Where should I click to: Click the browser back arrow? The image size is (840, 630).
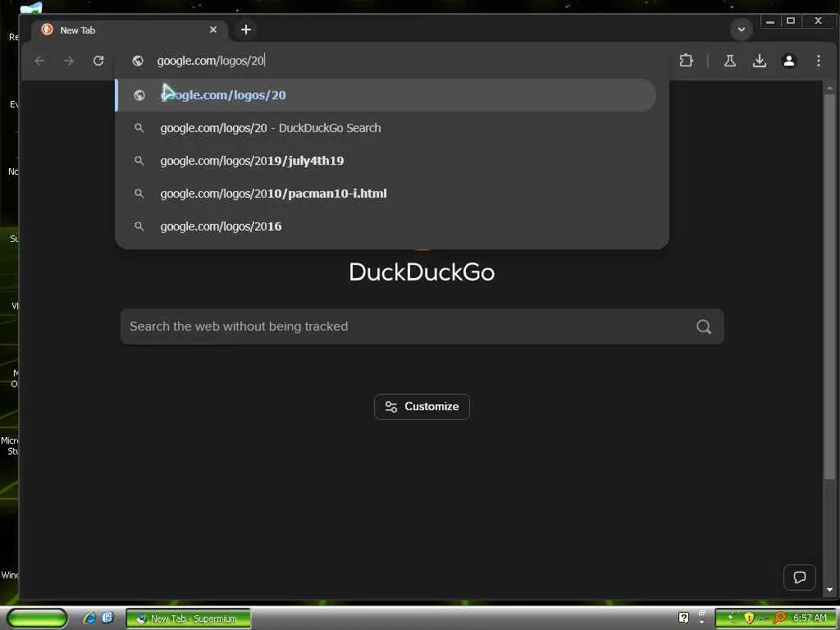39,61
